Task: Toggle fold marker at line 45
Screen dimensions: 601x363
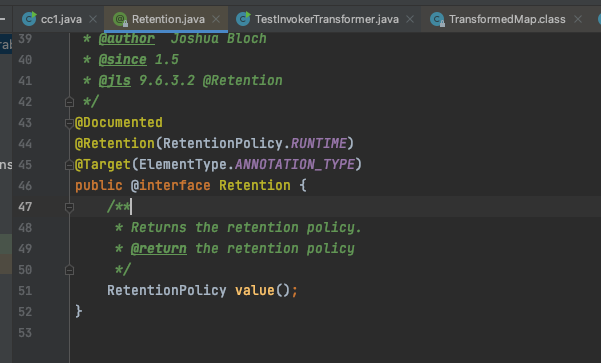Action: click(x=69, y=165)
